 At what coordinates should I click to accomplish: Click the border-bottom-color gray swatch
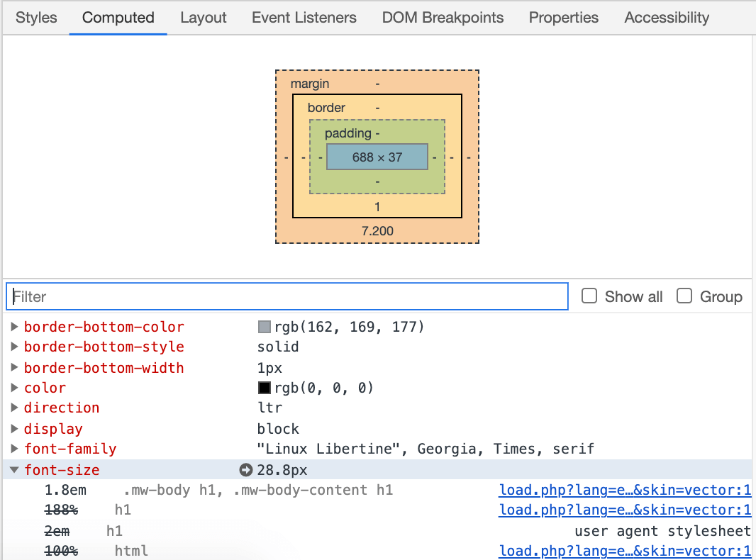(x=265, y=327)
